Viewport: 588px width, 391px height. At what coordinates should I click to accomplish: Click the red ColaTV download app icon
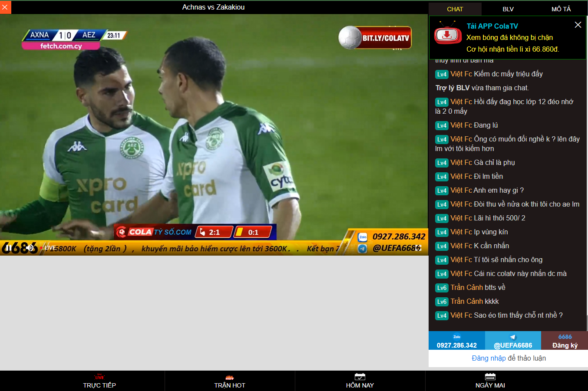click(447, 35)
